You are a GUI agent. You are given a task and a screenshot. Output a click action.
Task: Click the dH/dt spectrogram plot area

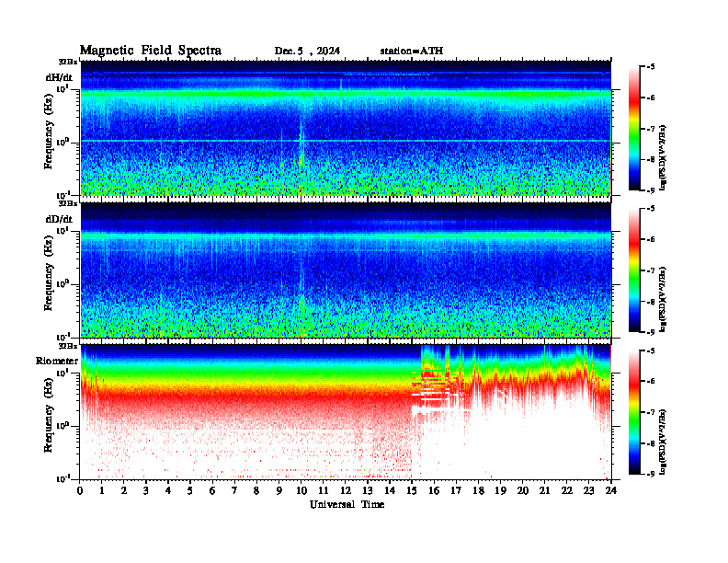point(346,128)
